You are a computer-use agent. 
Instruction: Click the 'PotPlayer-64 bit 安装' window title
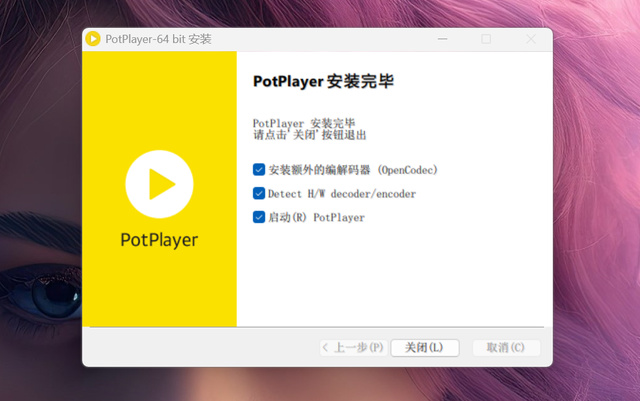coord(158,39)
